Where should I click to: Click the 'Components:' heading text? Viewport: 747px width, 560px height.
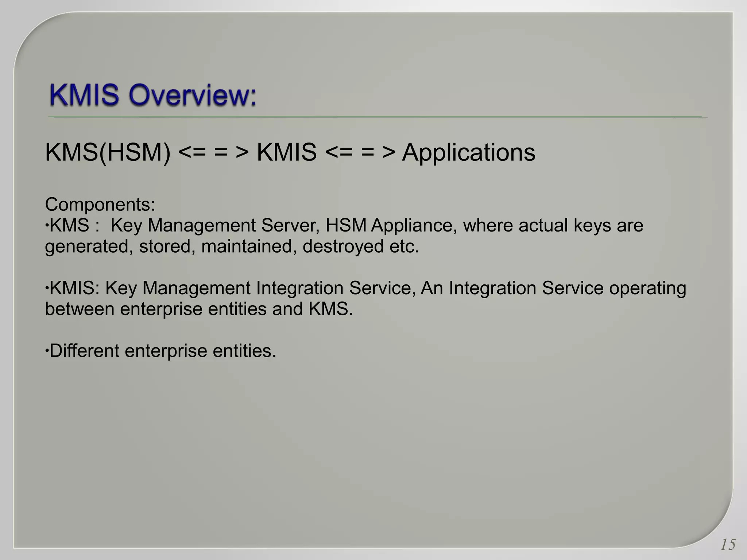tap(100, 205)
